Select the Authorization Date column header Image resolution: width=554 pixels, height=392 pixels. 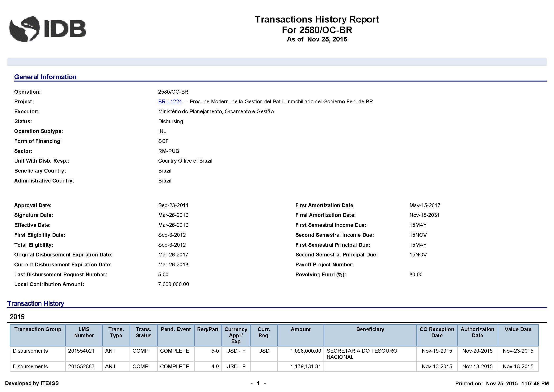pyautogui.click(x=477, y=332)
